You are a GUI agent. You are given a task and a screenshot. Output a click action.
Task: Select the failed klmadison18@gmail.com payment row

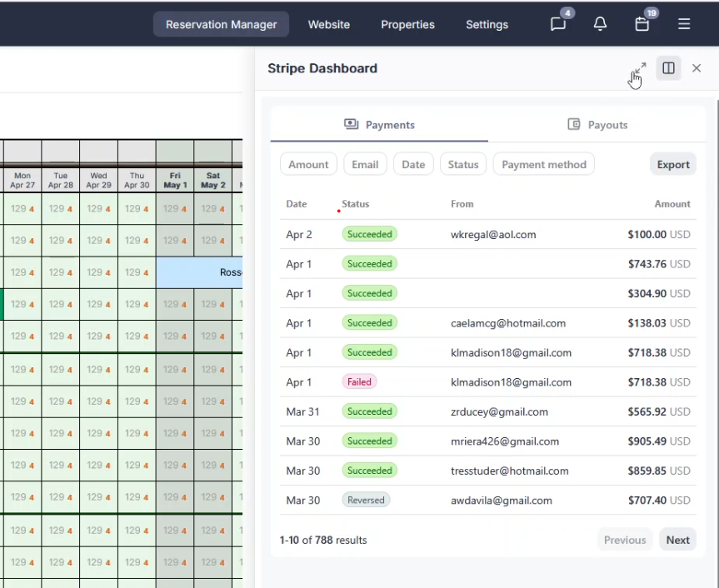click(487, 382)
